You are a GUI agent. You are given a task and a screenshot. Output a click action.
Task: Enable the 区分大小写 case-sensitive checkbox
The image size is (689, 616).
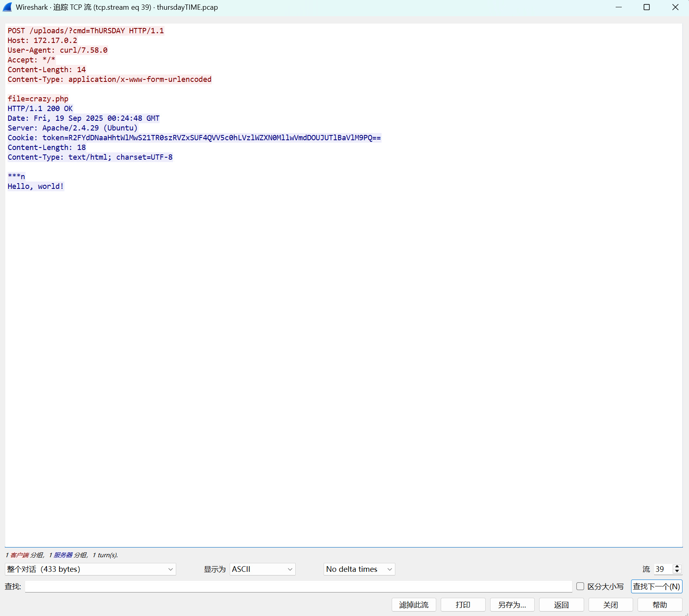click(x=580, y=586)
